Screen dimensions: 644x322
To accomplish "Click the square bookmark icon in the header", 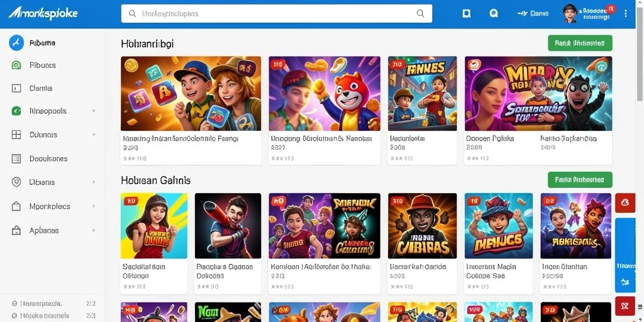I will tap(466, 14).
